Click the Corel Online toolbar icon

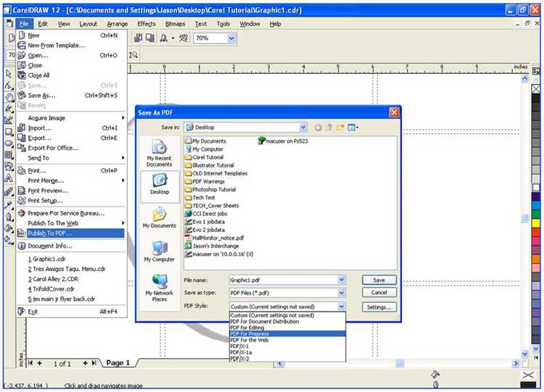pos(184,38)
